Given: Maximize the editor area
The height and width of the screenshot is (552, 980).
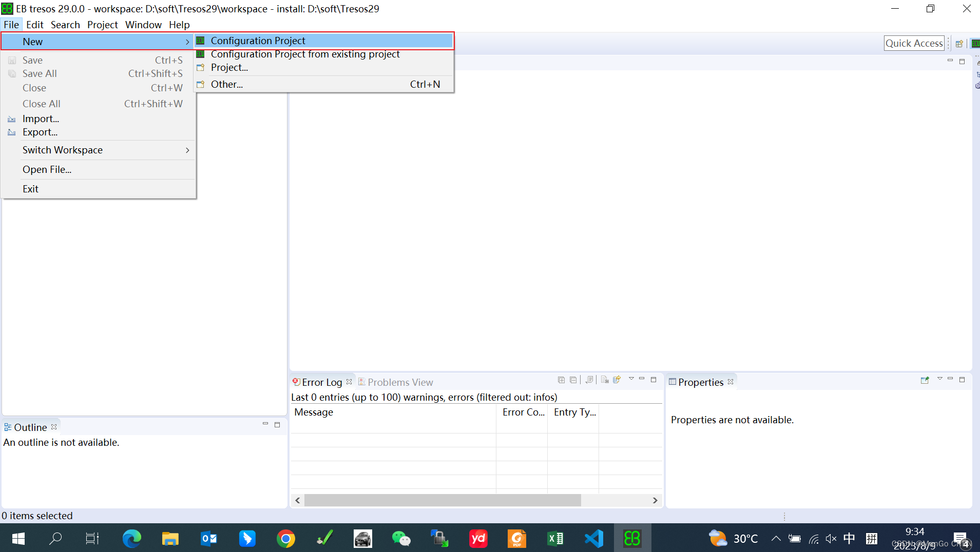Looking at the screenshot, I should [962, 62].
